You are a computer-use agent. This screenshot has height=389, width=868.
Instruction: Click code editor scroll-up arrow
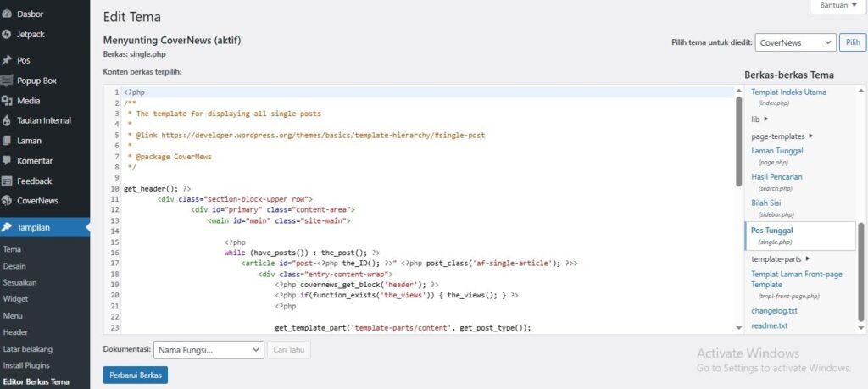click(739, 91)
